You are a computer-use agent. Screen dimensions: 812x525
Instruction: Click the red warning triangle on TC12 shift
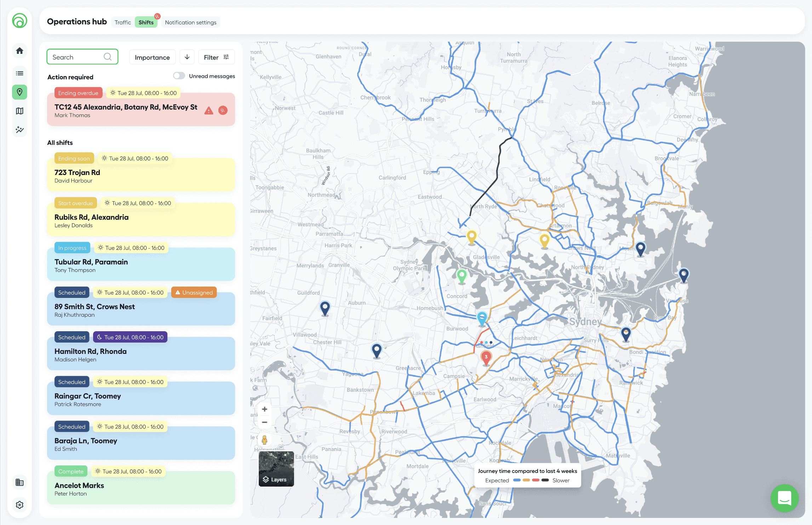click(209, 111)
